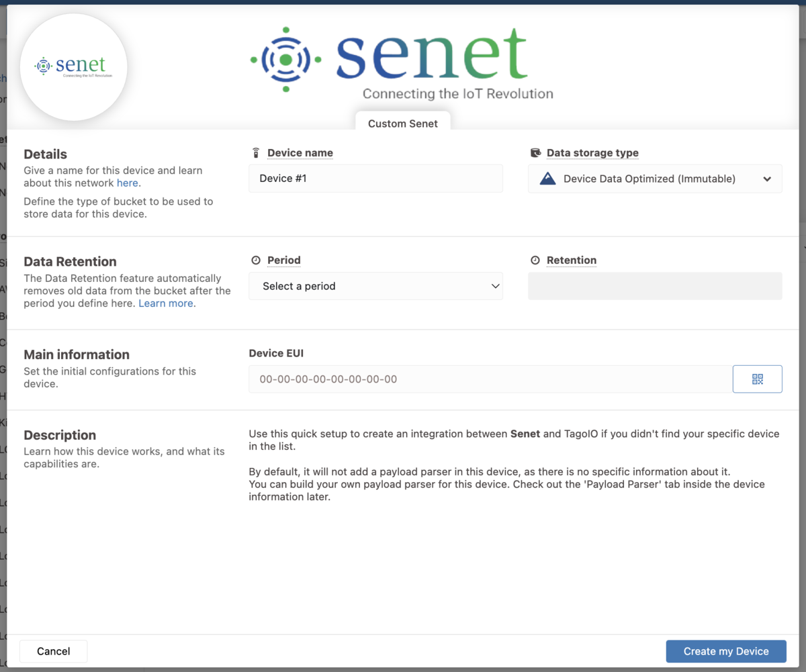This screenshot has height=672, width=806.
Task: Click the QR code scan icon button
Action: 757,379
